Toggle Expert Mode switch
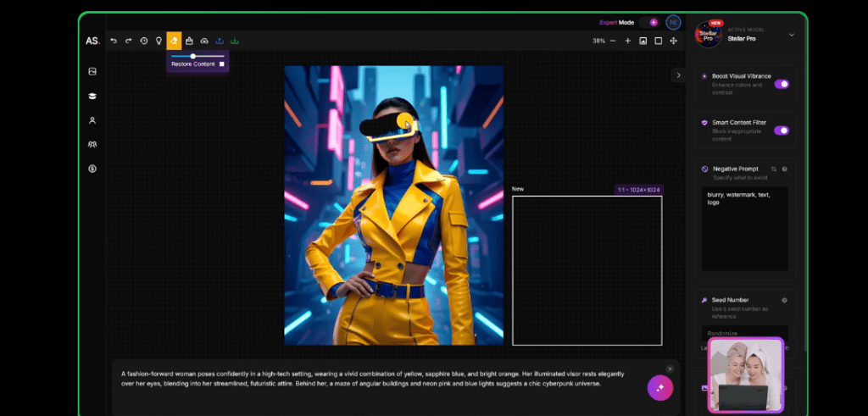Viewport: 868px width, 416px height. (x=648, y=23)
